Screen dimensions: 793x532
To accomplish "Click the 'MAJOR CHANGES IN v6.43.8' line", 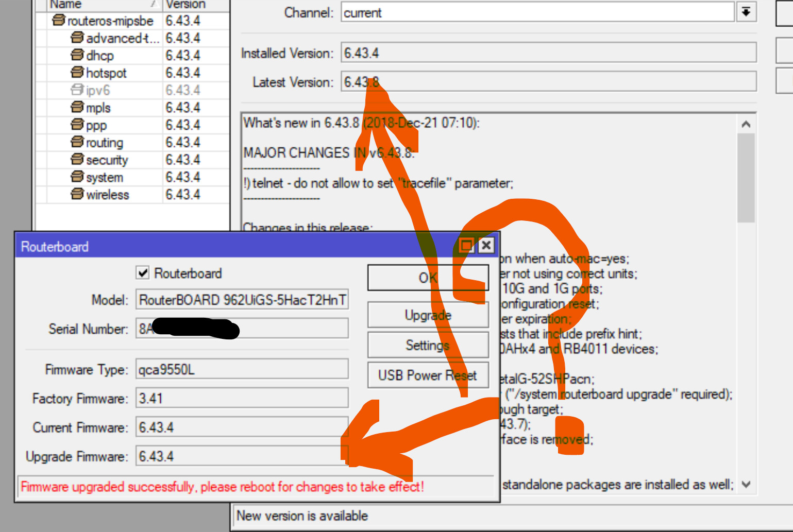I will (329, 152).
